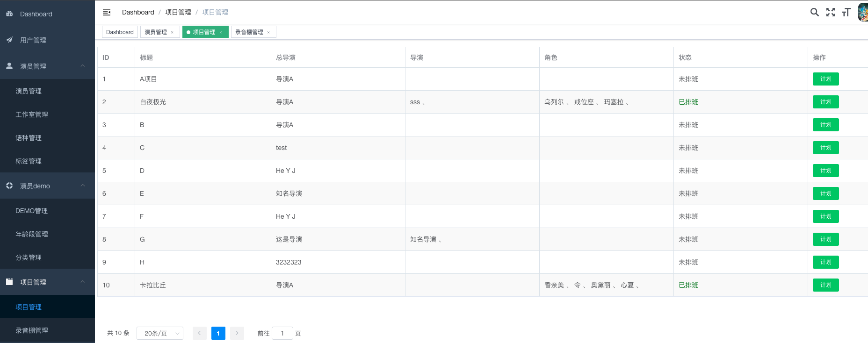Collapse the 演员demo sidebar group
The image size is (868, 343).
(x=83, y=186)
